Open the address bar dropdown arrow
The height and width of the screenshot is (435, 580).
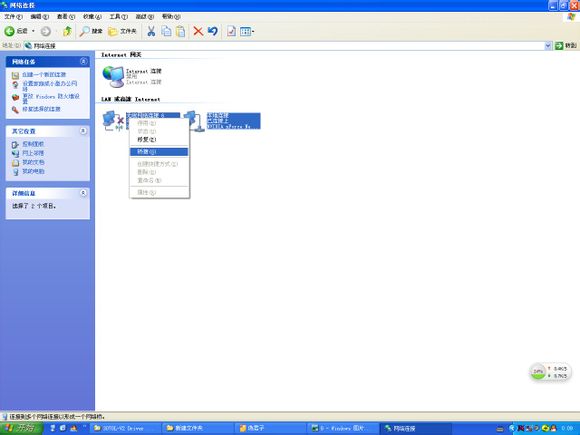tap(548, 45)
